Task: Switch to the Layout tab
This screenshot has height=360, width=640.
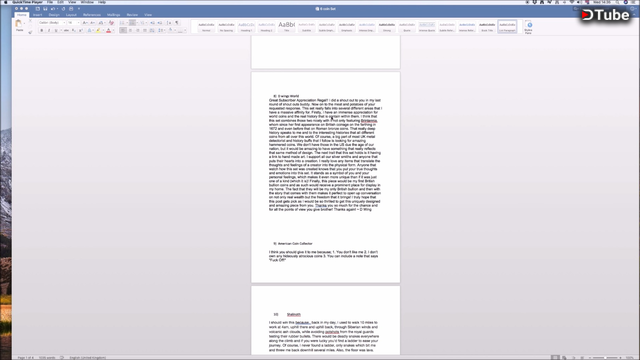Action: click(71, 15)
